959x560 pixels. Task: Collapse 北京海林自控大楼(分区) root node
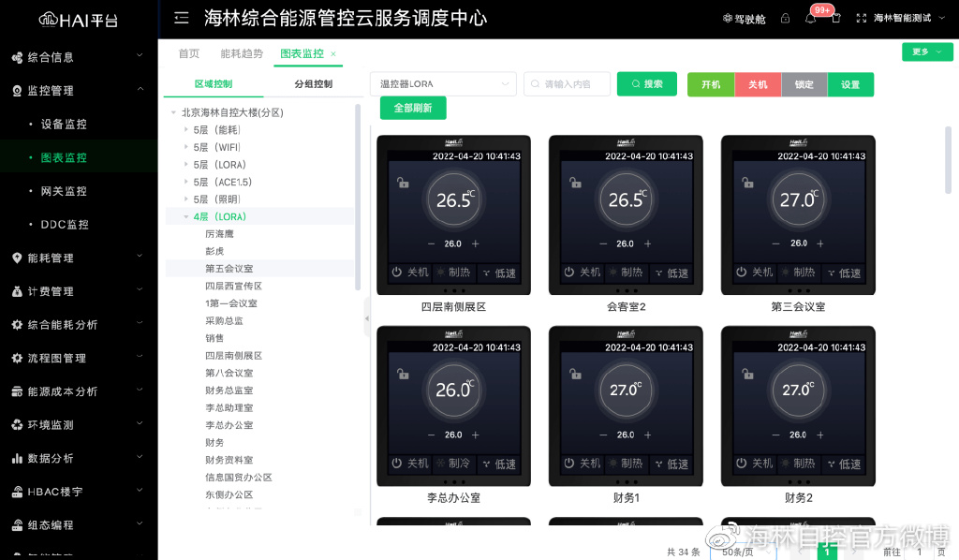tap(173, 112)
